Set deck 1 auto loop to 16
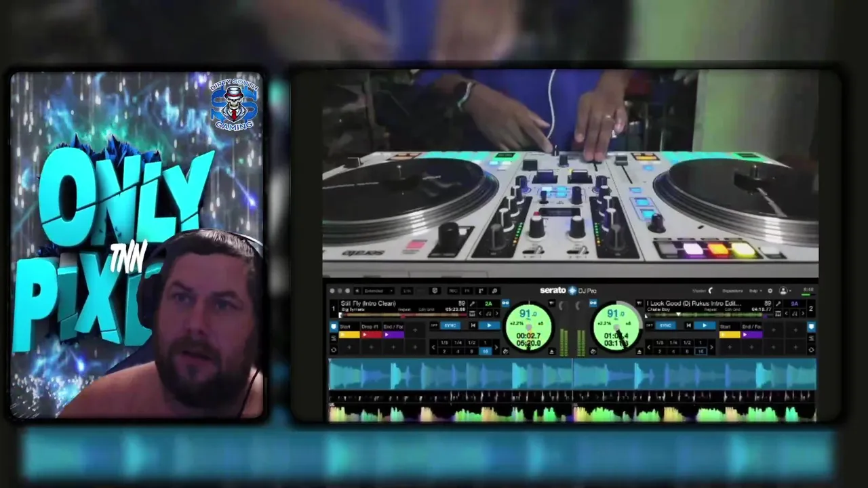The width and height of the screenshot is (868, 488). (486, 351)
